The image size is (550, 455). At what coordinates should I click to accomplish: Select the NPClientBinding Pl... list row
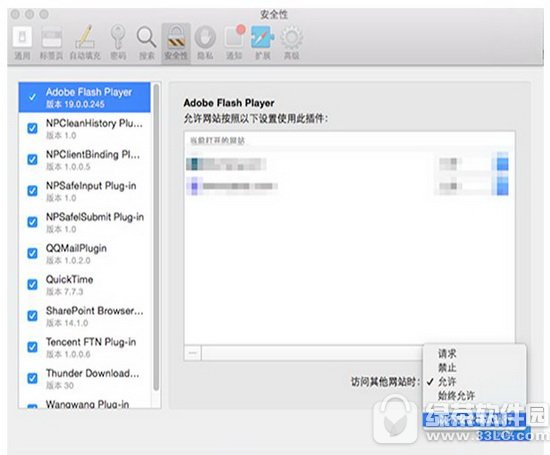pyautogui.click(x=85, y=160)
